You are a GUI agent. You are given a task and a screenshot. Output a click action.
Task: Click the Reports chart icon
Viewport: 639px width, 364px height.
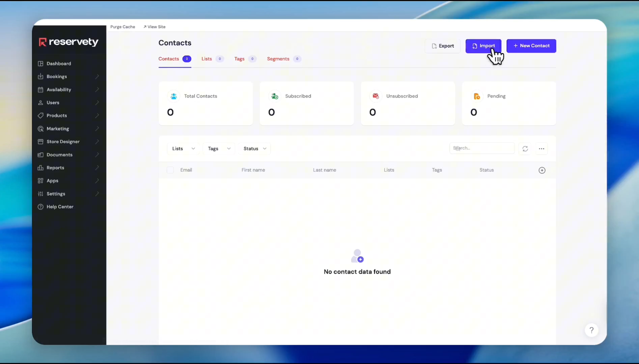[40, 168]
